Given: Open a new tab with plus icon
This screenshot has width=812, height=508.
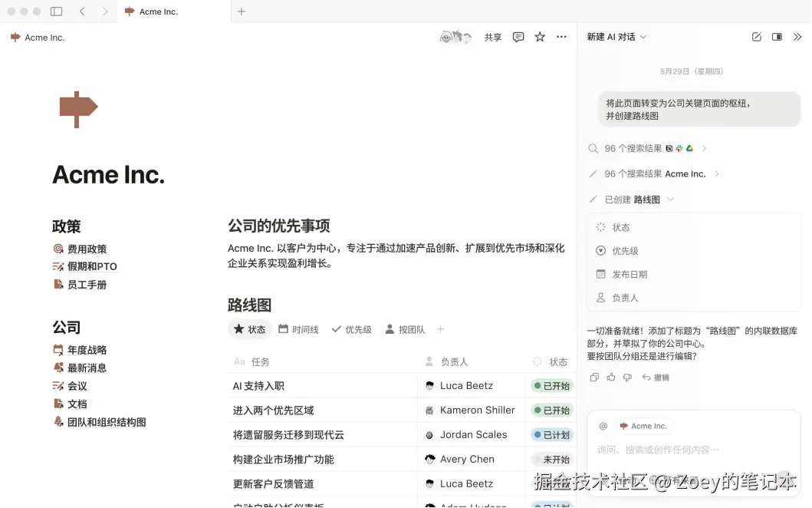Looking at the screenshot, I should point(242,12).
